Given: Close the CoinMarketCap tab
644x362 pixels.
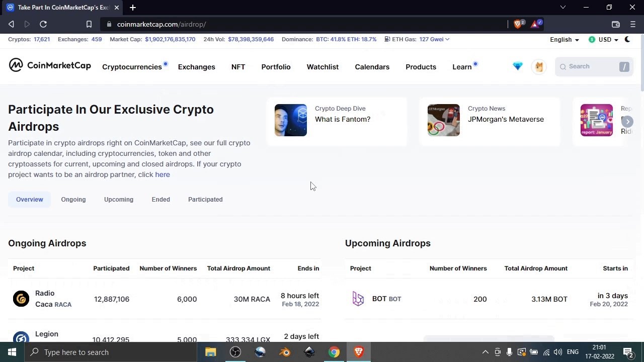Looking at the screenshot, I should [116, 8].
